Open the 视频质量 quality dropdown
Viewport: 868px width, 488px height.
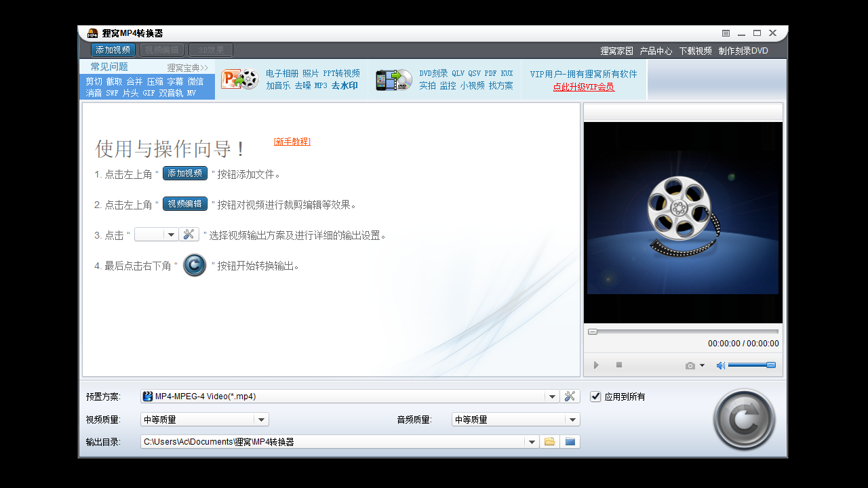[262, 420]
